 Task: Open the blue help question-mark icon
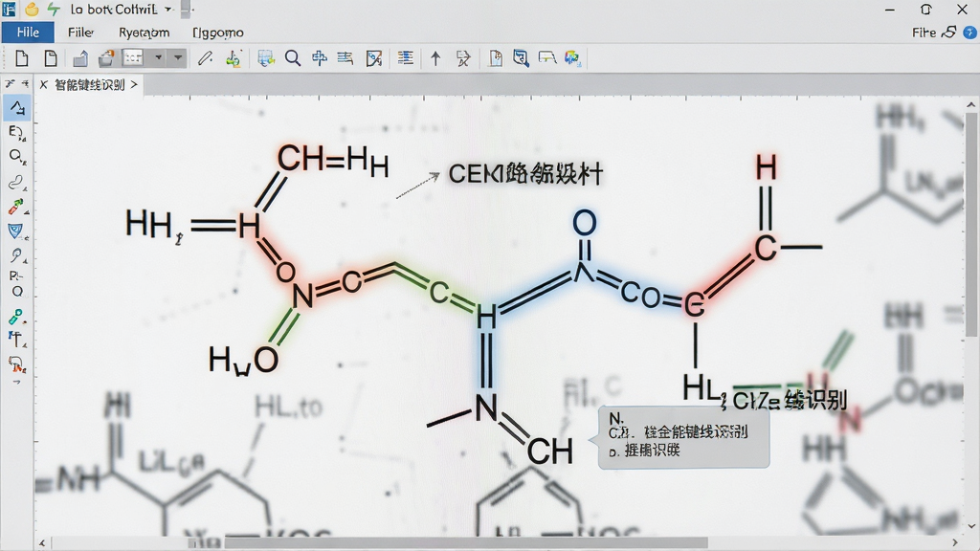point(969,33)
